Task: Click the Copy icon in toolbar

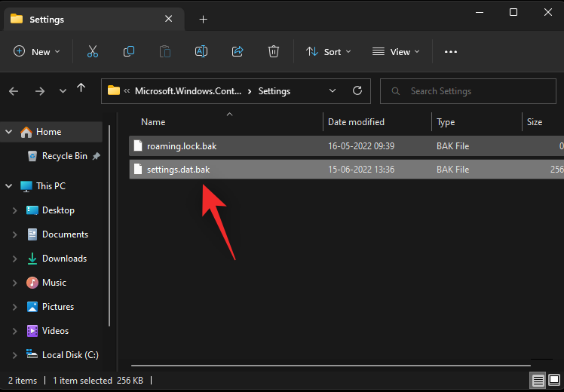Action: (129, 51)
